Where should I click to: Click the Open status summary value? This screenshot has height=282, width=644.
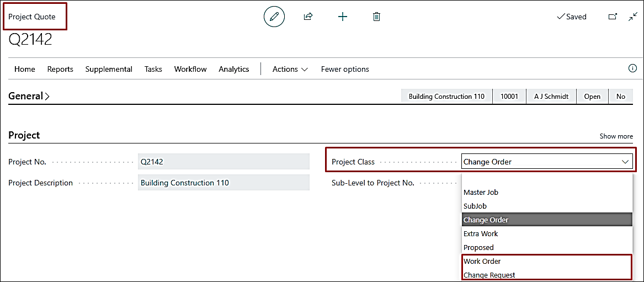[x=592, y=97]
